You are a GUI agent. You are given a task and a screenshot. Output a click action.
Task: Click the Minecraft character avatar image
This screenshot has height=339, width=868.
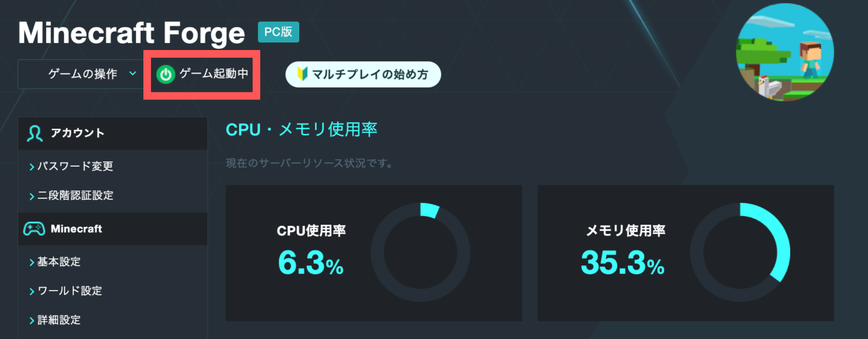(x=785, y=52)
